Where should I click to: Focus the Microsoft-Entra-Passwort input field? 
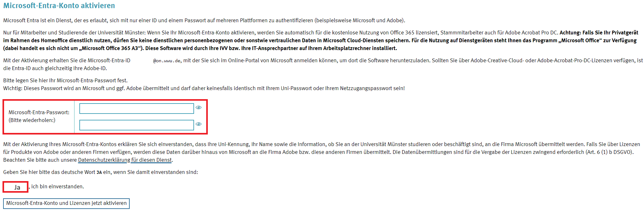pyautogui.click(x=137, y=109)
